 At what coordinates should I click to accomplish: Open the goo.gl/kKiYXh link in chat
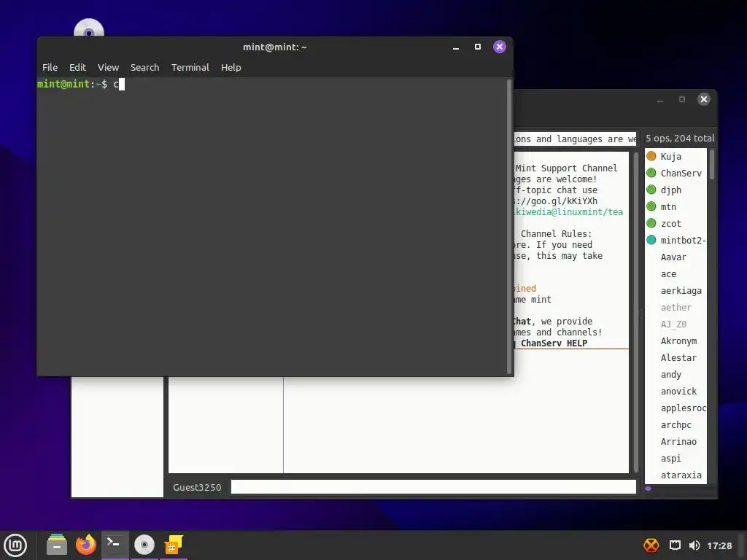(556, 201)
